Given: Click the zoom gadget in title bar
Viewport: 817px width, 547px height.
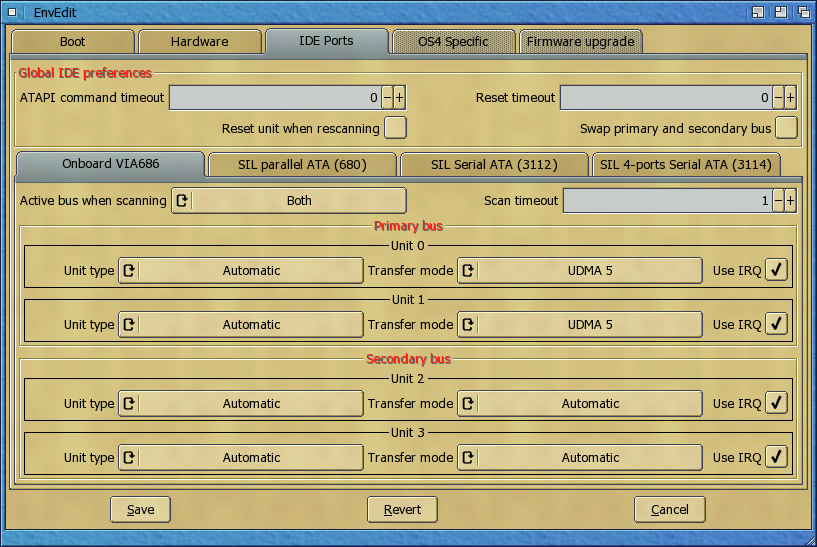Looking at the screenshot, I should [x=781, y=12].
